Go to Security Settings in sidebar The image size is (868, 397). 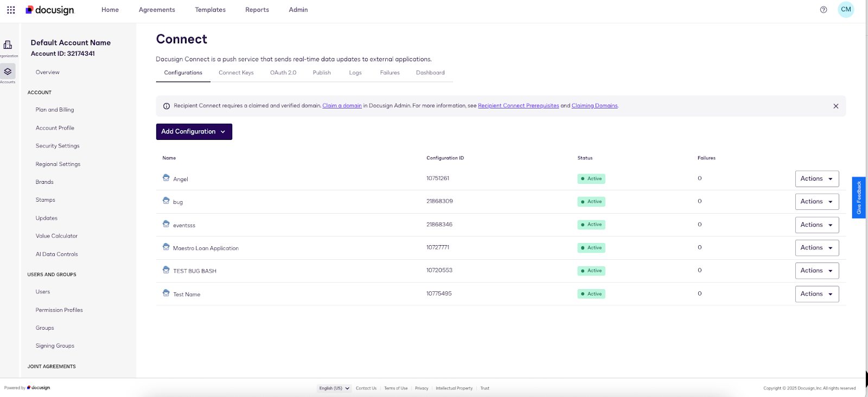58,146
